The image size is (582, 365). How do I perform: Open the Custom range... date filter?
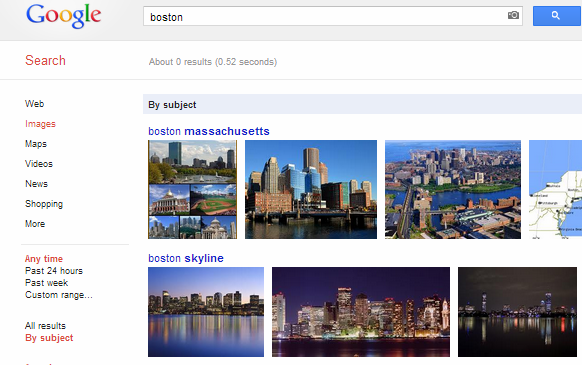[59, 295]
